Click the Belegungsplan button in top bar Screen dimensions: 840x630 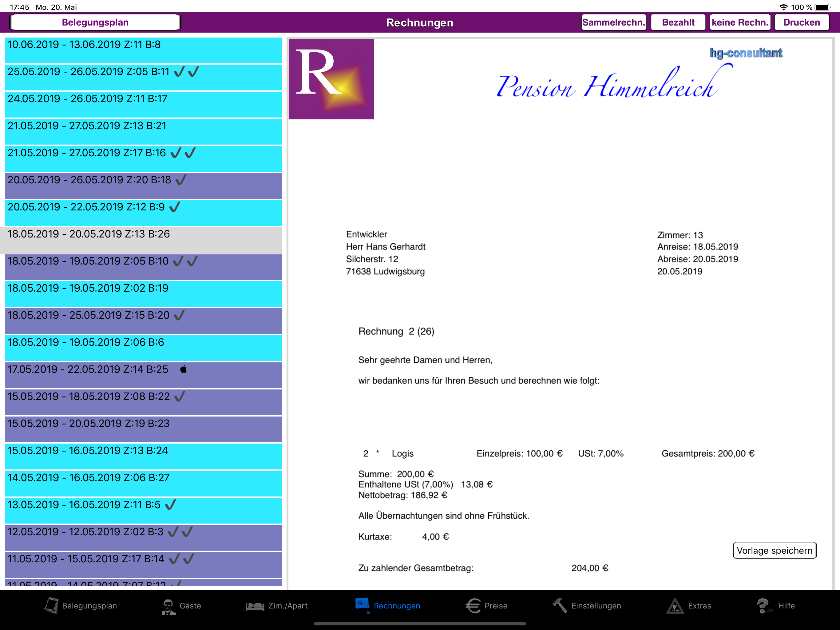point(95,22)
